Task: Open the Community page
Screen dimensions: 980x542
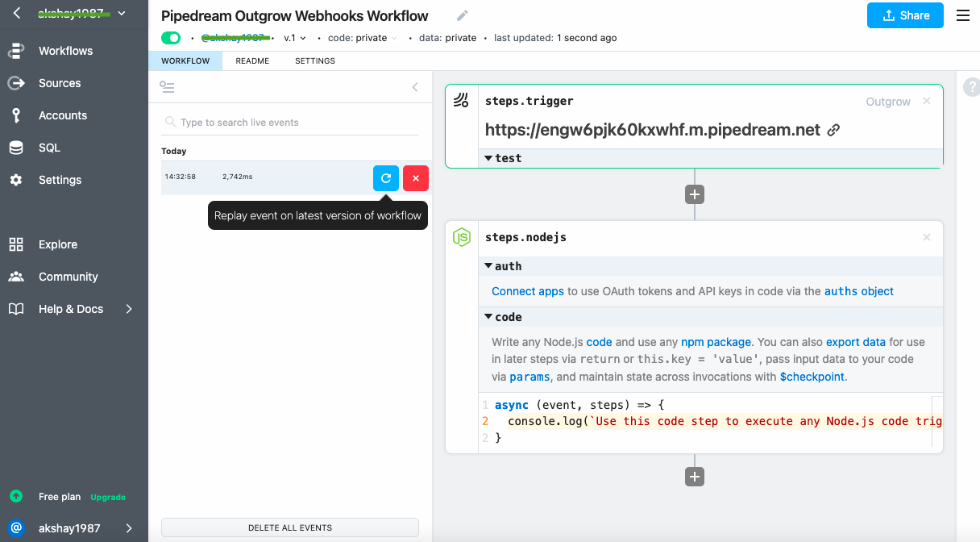Action: click(x=68, y=277)
